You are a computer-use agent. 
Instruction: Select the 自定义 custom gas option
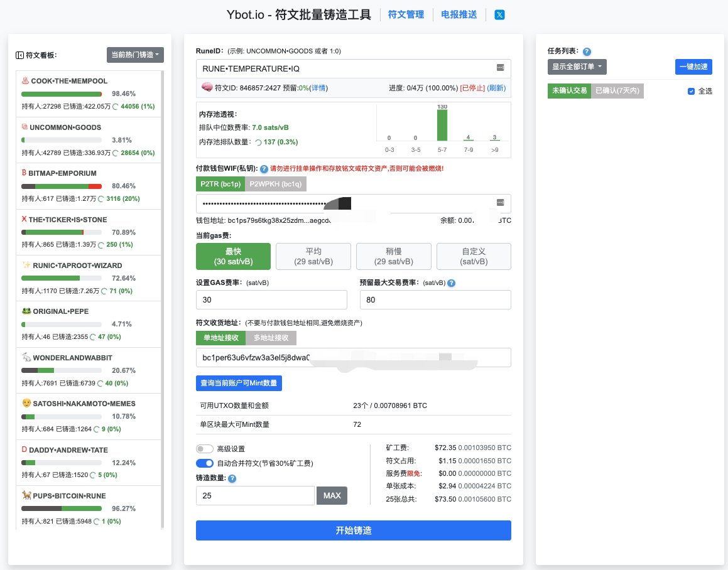(x=474, y=256)
